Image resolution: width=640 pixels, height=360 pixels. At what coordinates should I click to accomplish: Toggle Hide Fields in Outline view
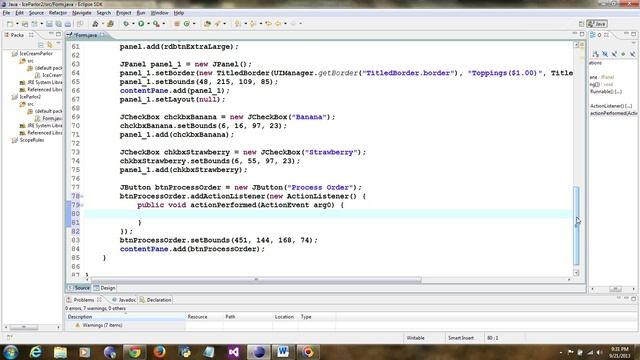click(x=605, y=54)
